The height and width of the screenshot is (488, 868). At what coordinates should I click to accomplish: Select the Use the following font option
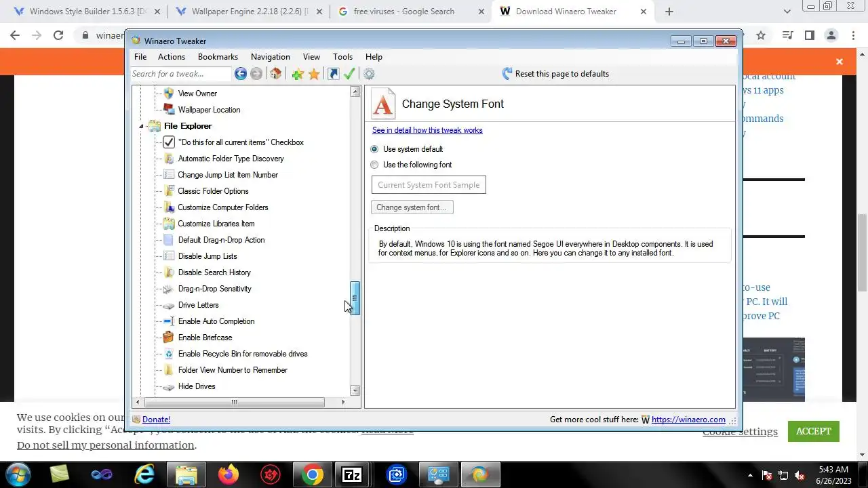[x=374, y=165]
